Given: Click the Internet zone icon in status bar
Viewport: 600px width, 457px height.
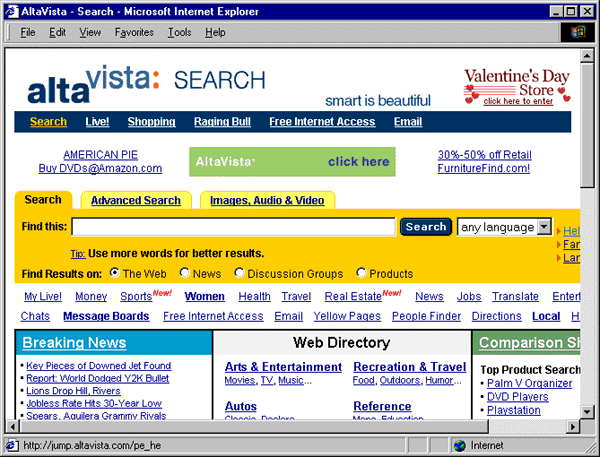Looking at the screenshot, I should (459, 446).
